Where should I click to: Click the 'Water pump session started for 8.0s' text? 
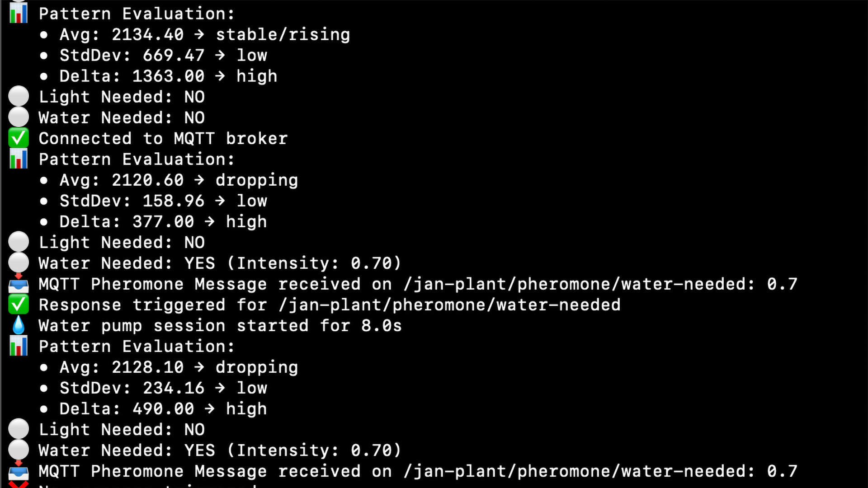click(x=220, y=325)
